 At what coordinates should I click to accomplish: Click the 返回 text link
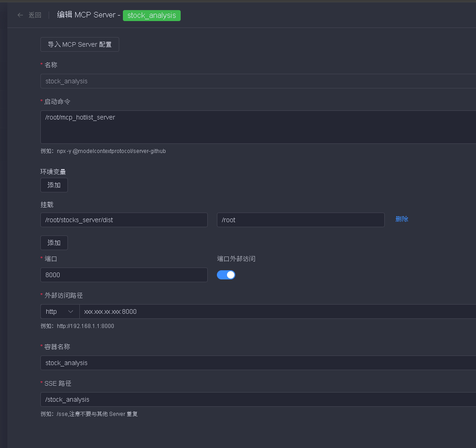[x=35, y=15]
